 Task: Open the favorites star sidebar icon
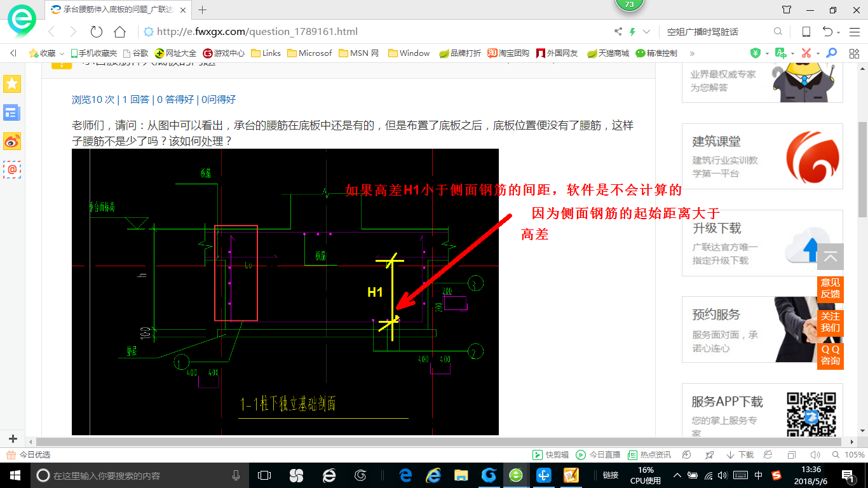12,83
